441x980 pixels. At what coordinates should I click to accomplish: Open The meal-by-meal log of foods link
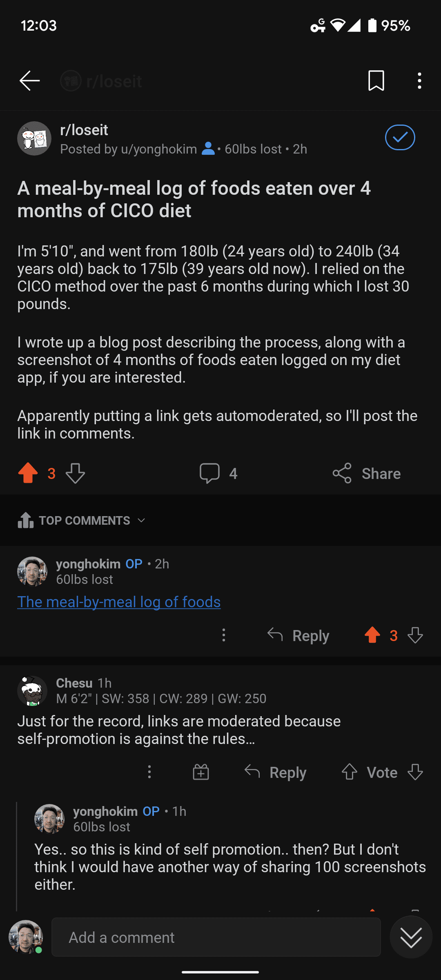point(119,602)
